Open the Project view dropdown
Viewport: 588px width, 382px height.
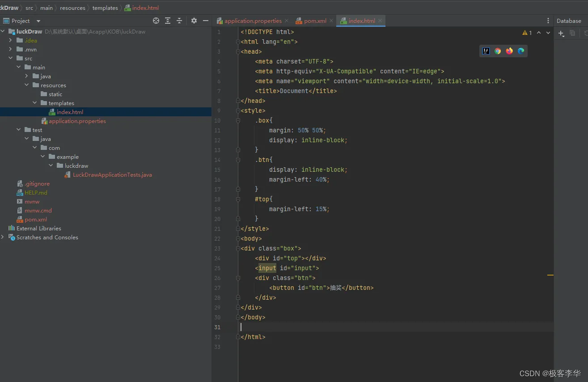coord(38,21)
